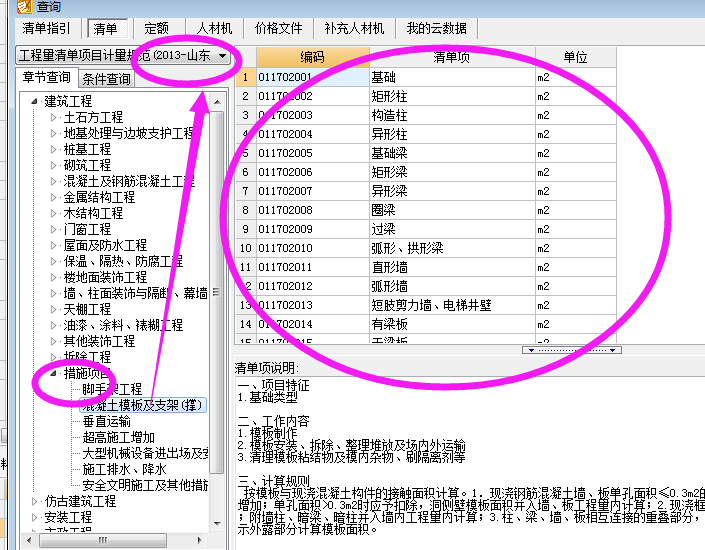
Task: Select the 有梁板 row
Action: (426, 324)
